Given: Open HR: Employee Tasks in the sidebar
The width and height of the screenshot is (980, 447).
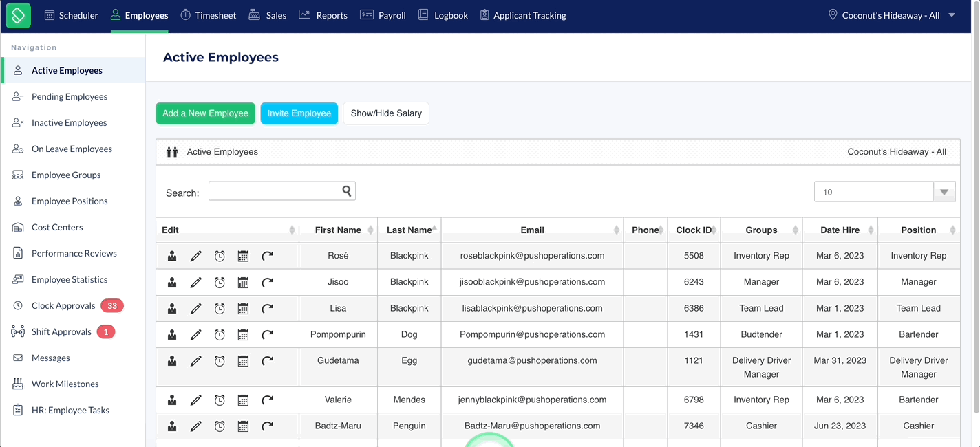Looking at the screenshot, I should (70, 410).
